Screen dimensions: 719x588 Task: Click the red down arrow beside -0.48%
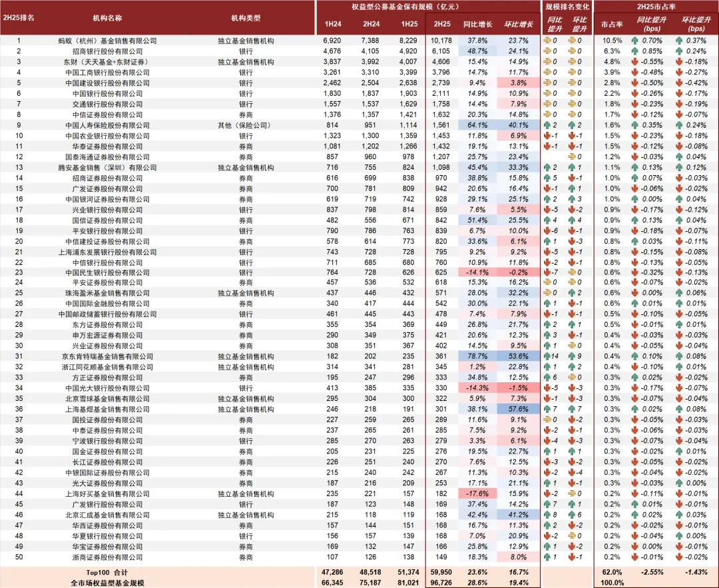[634, 72]
